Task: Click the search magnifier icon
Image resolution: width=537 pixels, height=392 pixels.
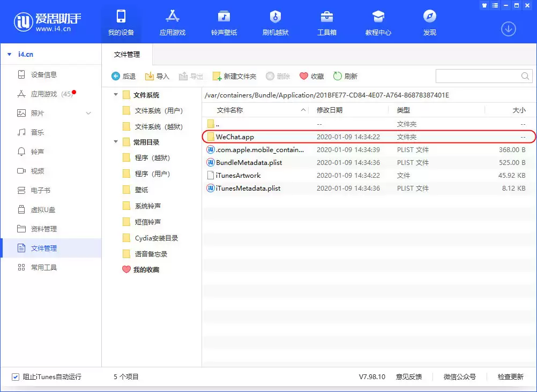Action: tap(525, 76)
